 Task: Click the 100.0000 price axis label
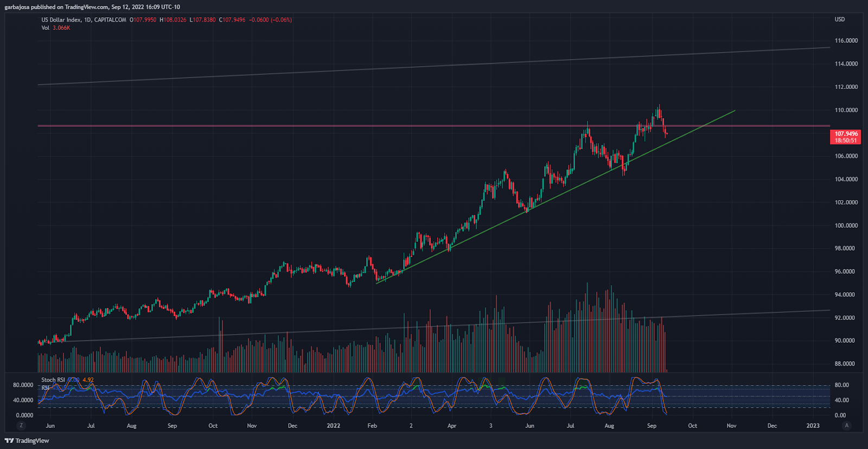[846, 226]
